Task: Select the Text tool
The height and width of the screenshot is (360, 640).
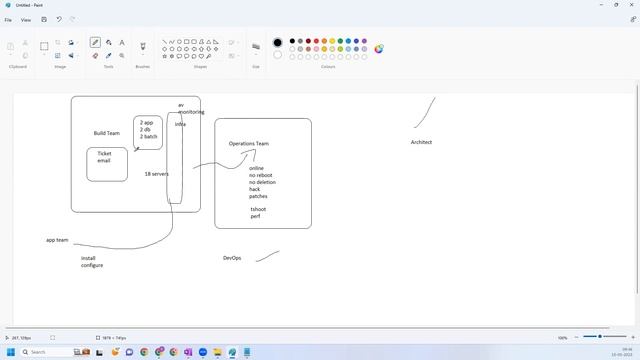Action: tap(122, 42)
